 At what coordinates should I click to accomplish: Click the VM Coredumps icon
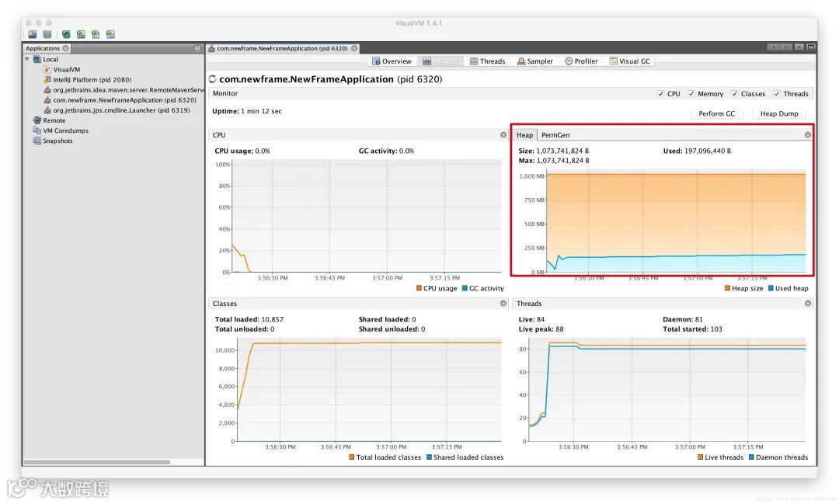(x=37, y=130)
